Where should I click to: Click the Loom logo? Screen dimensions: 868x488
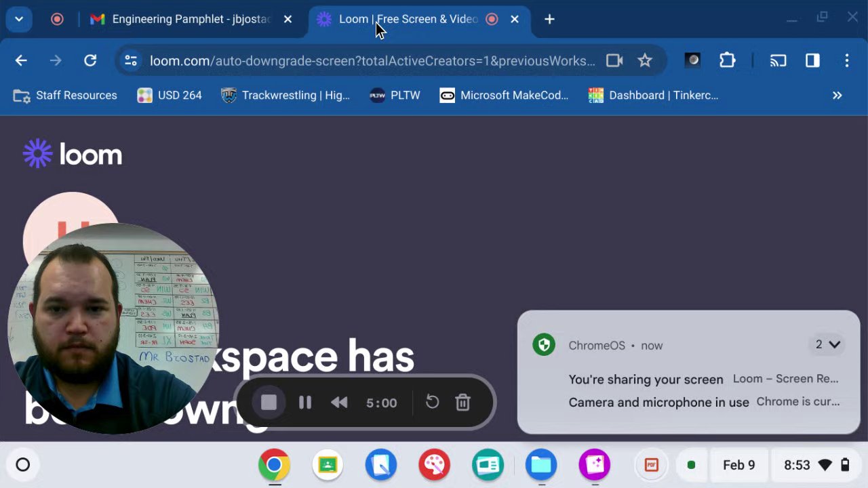point(73,155)
